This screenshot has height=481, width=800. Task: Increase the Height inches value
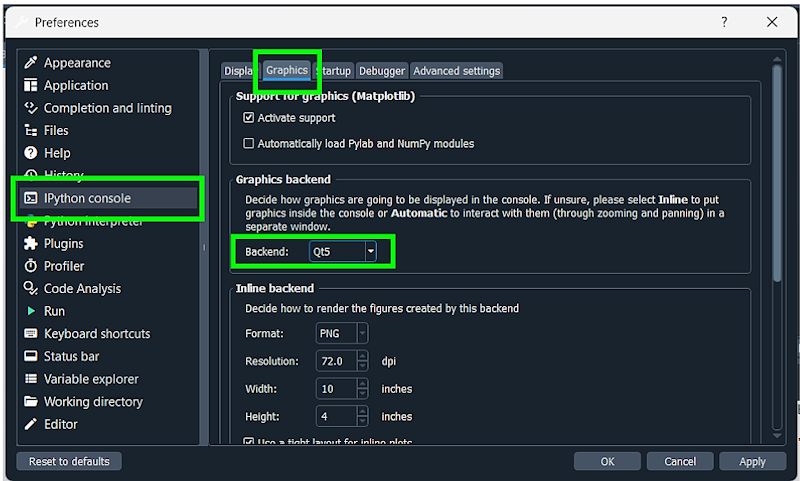point(362,411)
